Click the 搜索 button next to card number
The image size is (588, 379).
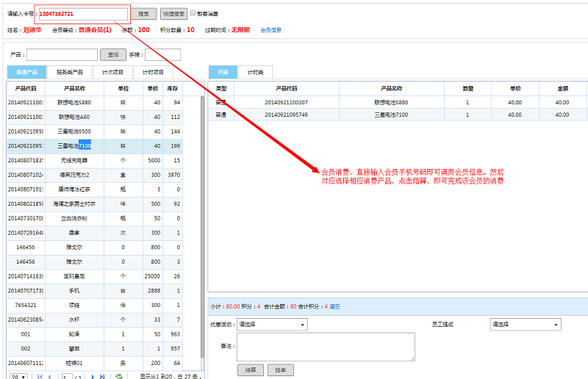144,13
